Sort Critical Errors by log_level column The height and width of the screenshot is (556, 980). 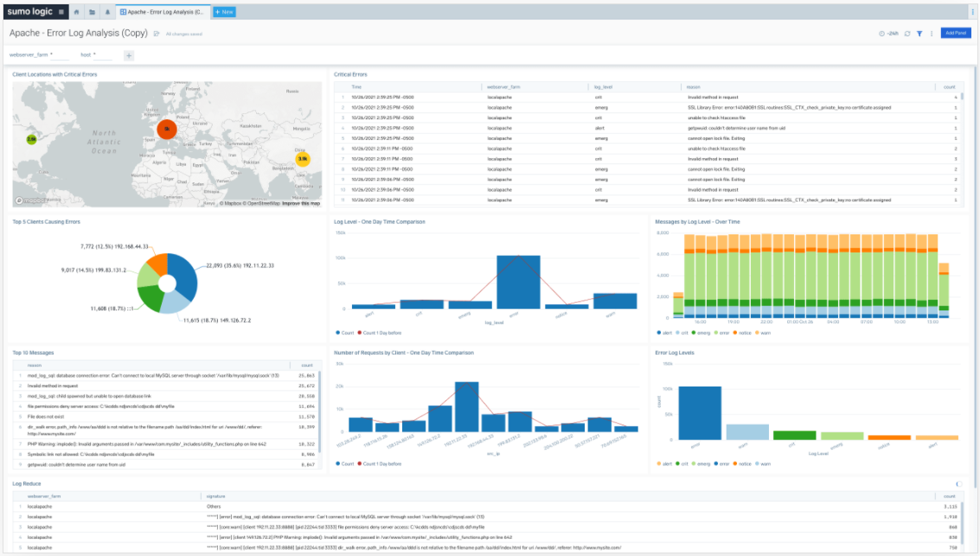point(603,86)
